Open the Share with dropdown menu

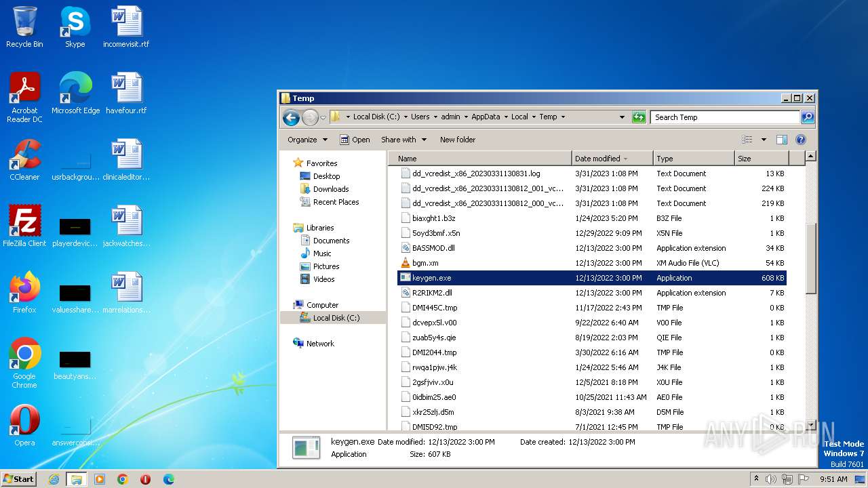coord(403,140)
